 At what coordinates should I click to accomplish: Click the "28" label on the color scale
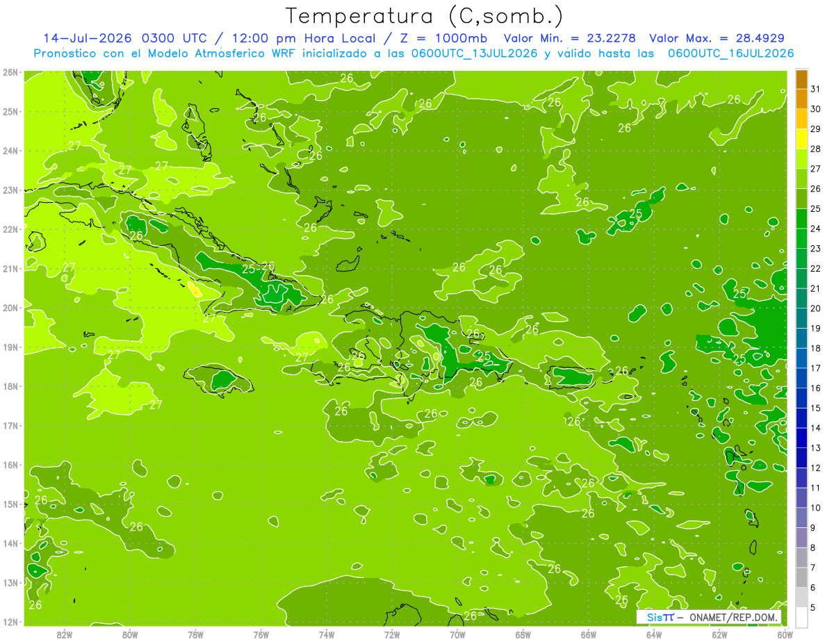816,149
